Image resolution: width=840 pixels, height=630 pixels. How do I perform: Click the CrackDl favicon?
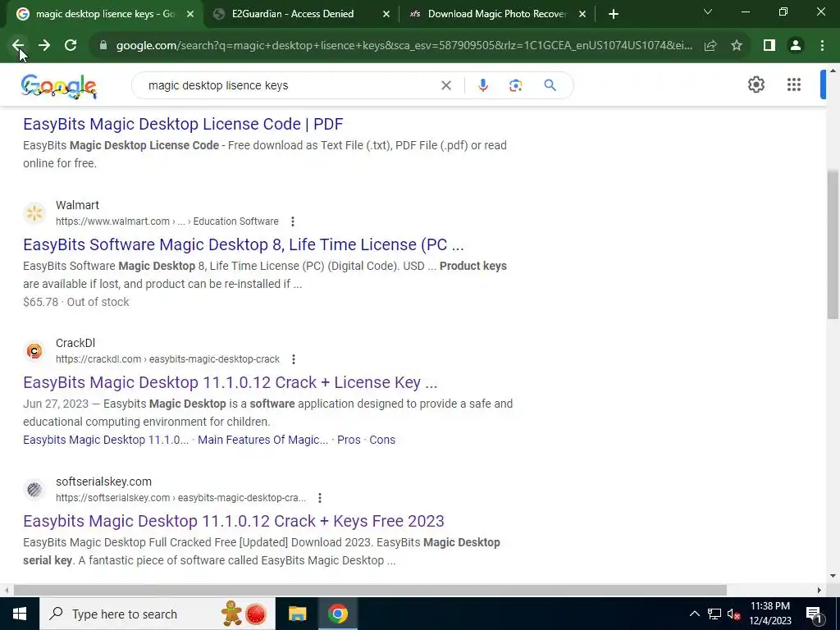coord(34,351)
